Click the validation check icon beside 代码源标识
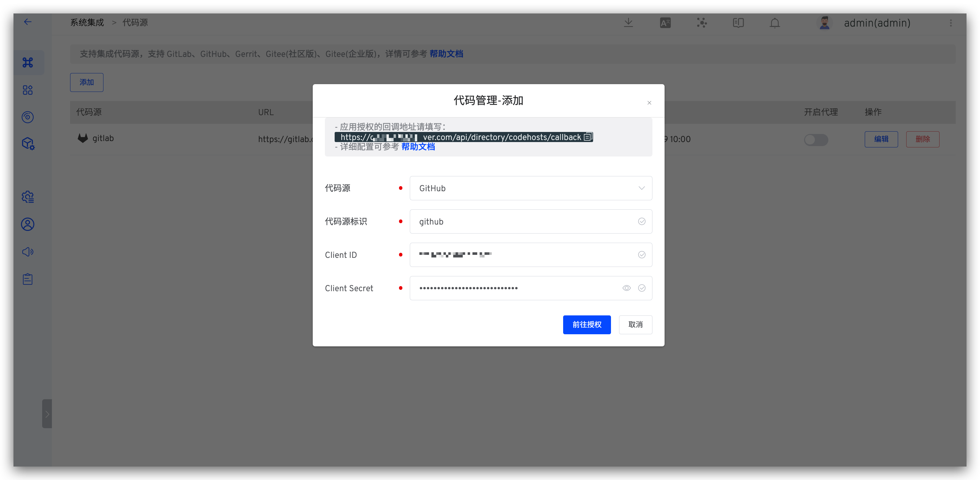 642,221
